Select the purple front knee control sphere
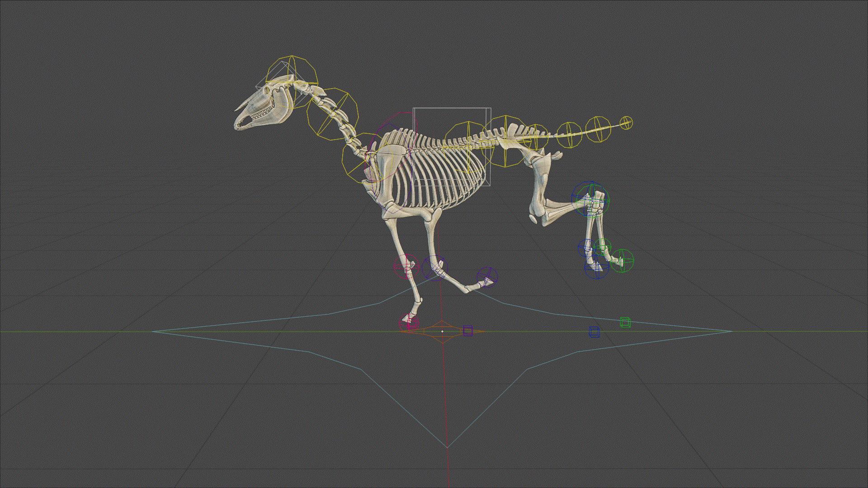The width and height of the screenshot is (868, 488). [x=434, y=267]
